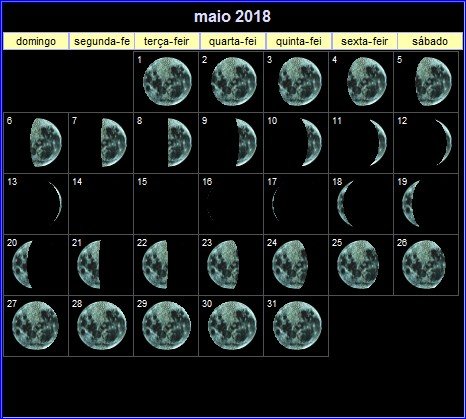Select the gibbous moon on day 24

(289, 264)
